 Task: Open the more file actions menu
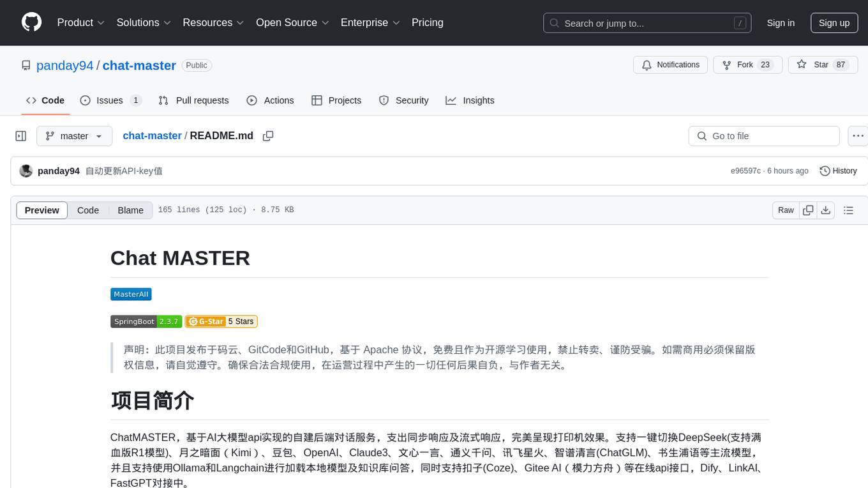[858, 136]
